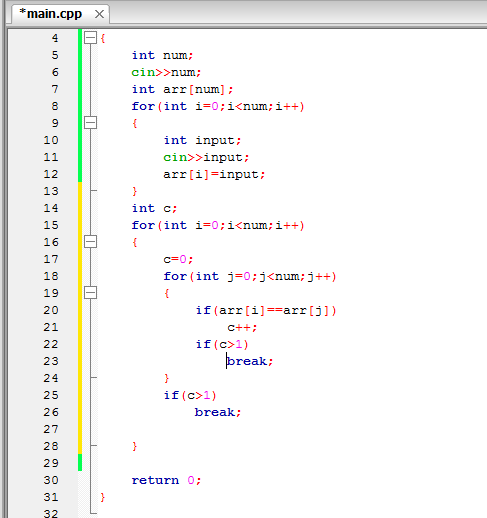Viewport: 487px width, 518px height.
Task: Collapse the fold marker at line 16
Action: [90, 242]
